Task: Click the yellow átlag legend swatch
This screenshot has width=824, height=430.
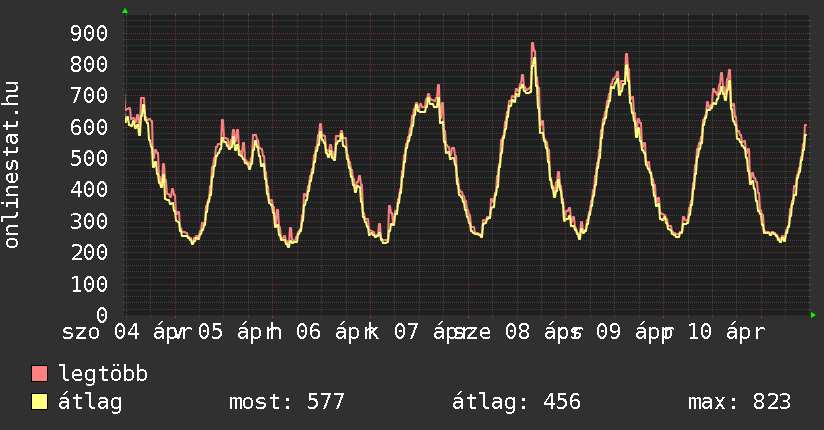Action: pyautogui.click(x=40, y=402)
